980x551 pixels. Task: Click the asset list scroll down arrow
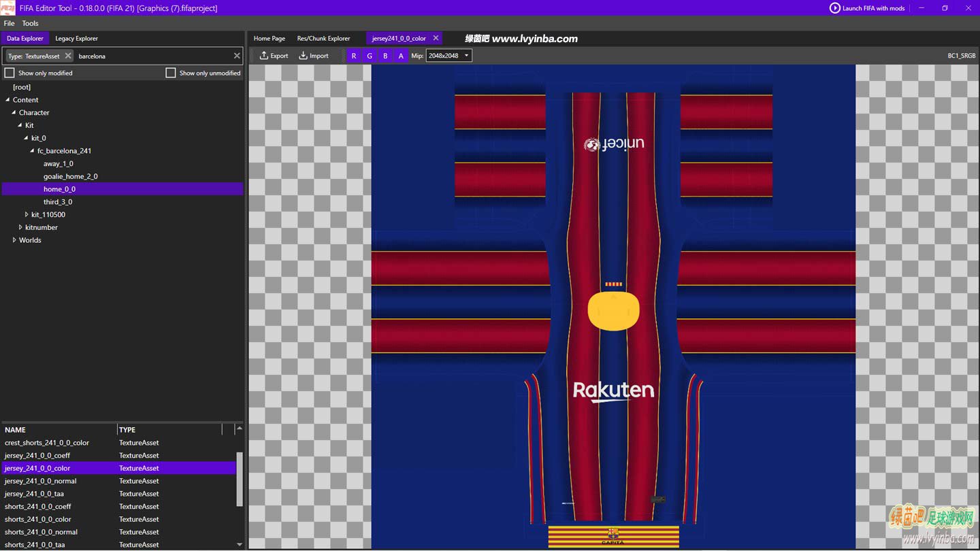point(240,544)
